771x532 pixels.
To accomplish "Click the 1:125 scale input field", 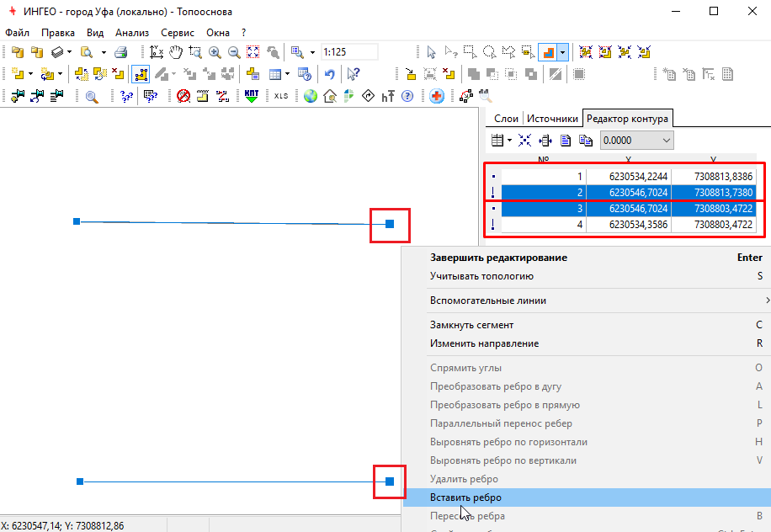I will [349, 52].
